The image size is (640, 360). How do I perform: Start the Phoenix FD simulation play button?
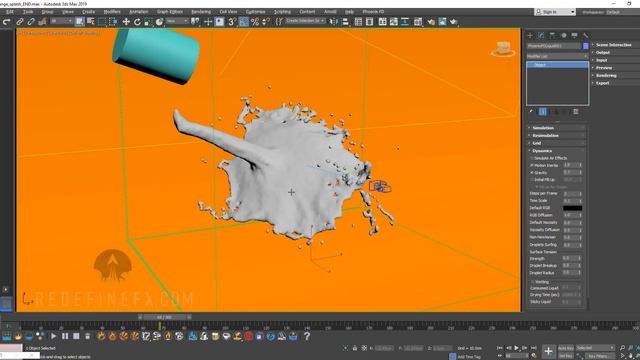click(53, 336)
